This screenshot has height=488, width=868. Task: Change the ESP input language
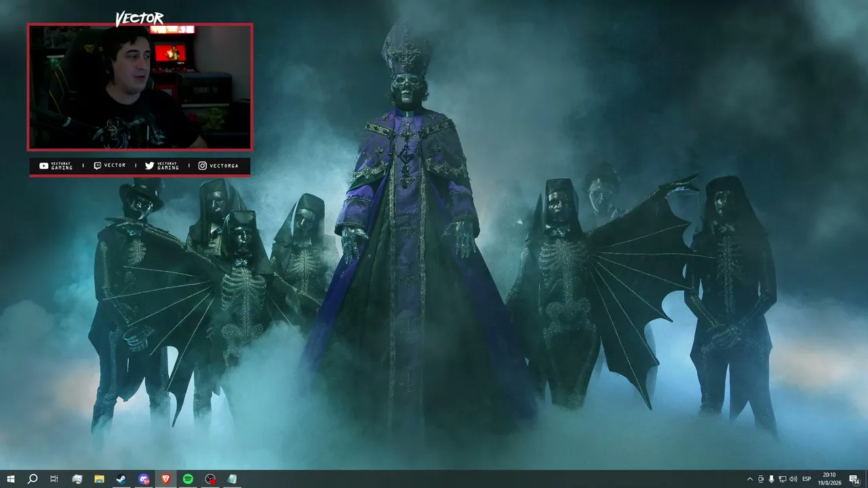pos(807,479)
